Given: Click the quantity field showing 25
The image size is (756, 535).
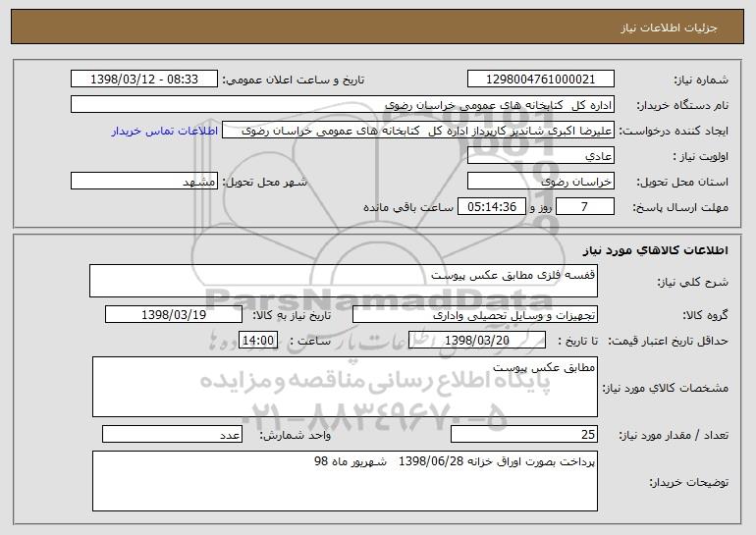Looking at the screenshot, I should [524, 434].
